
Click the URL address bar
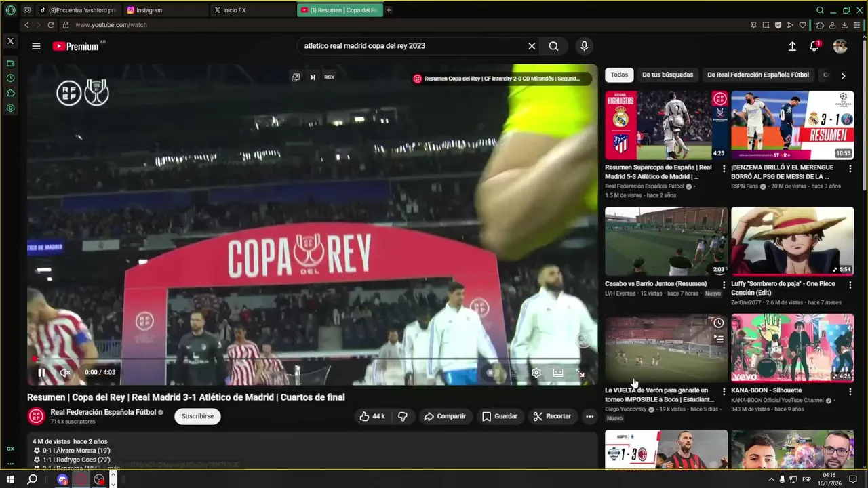pyautogui.click(x=400, y=25)
